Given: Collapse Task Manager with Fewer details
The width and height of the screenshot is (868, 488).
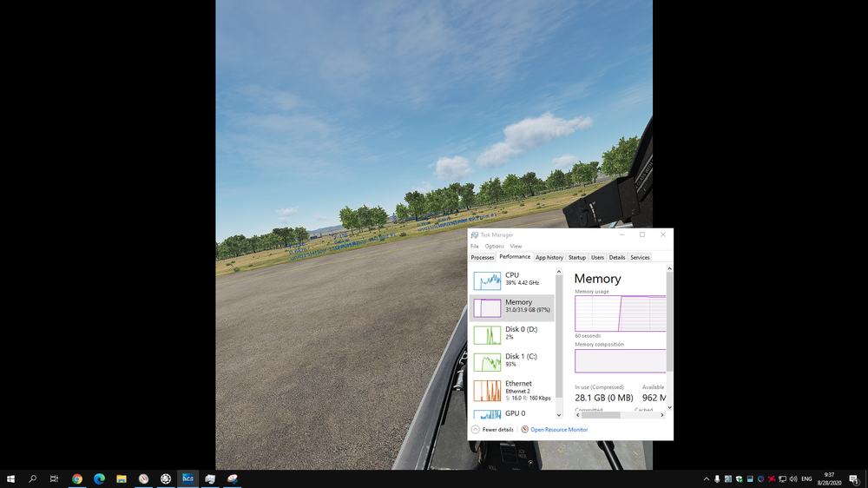Looking at the screenshot, I should 492,430.
